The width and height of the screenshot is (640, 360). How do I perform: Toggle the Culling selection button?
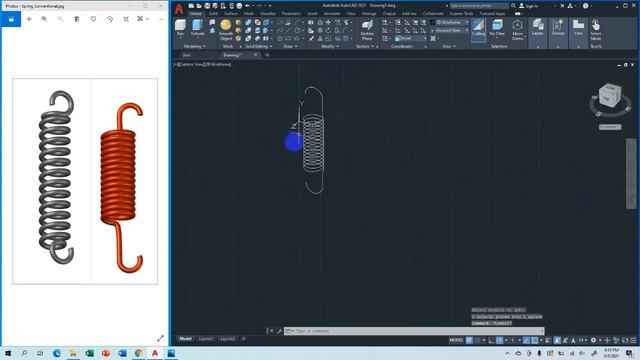(x=478, y=30)
